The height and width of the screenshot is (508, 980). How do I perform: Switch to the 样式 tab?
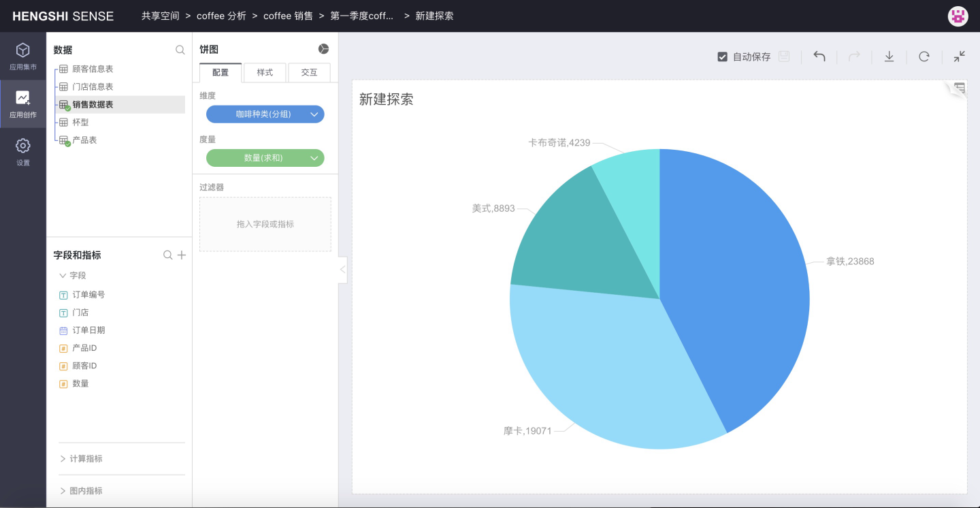click(265, 72)
